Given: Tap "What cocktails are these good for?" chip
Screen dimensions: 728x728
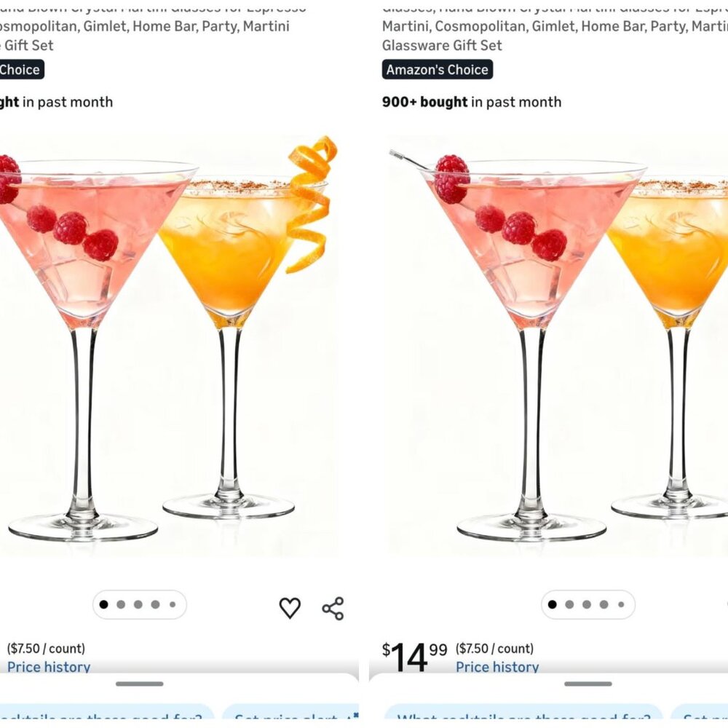Looking at the screenshot, I should point(523,717).
